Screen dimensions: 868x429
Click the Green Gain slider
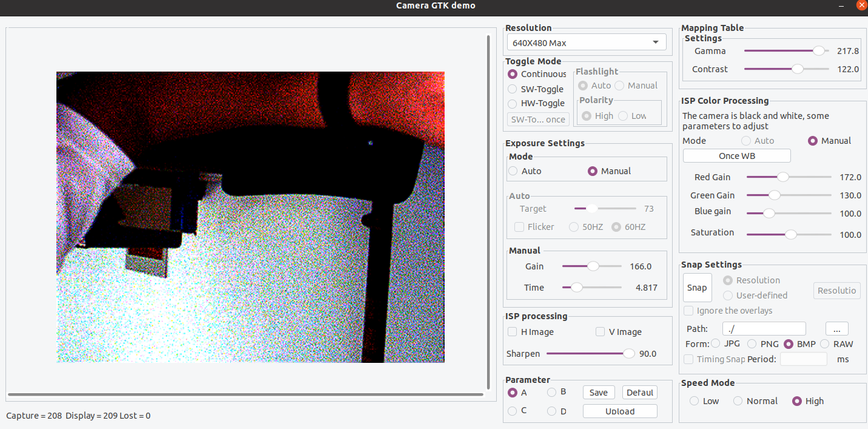point(789,195)
